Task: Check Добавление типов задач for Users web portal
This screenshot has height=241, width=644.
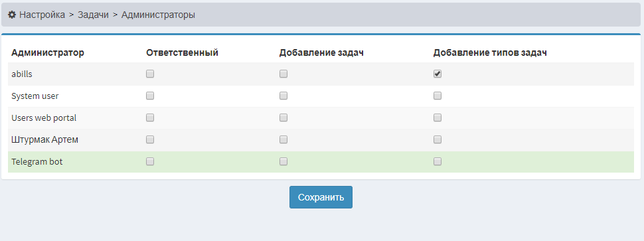Action: (438, 118)
